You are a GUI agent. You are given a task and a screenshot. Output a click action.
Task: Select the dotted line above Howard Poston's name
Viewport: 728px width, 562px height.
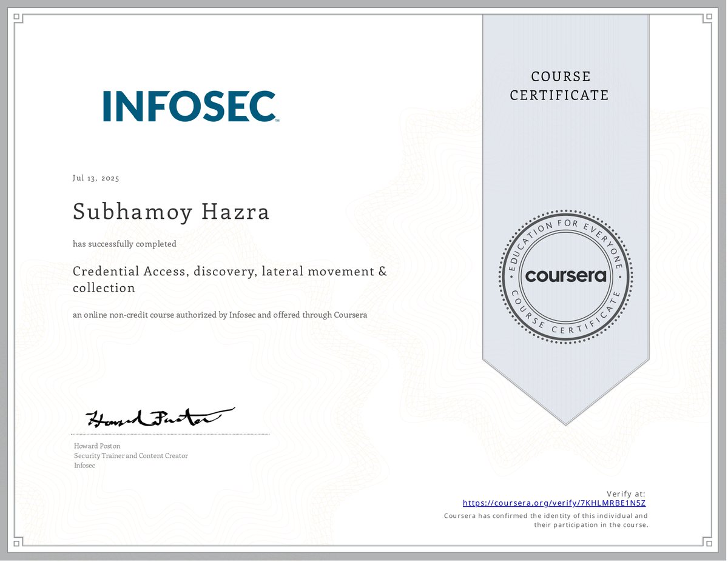(x=170, y=434)
